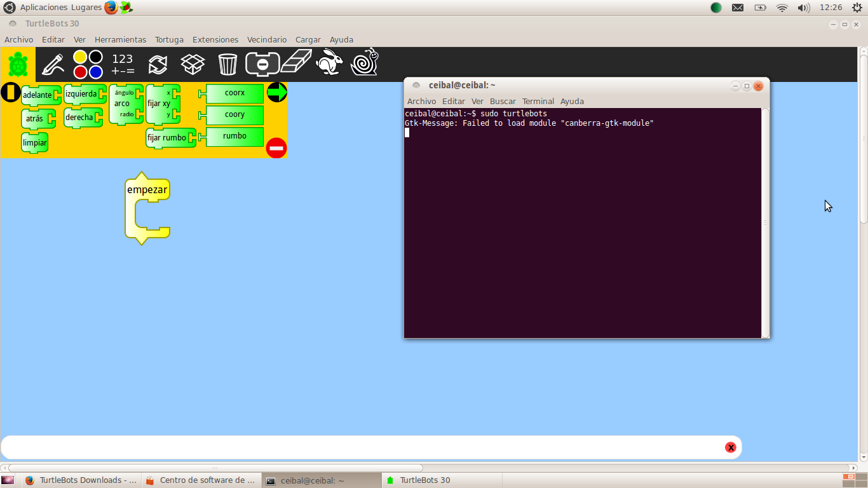Image resolution: width=868 pixels, height=488 pixels.
Task: Select the Pen palette icon
Action: tap(53, 64)
